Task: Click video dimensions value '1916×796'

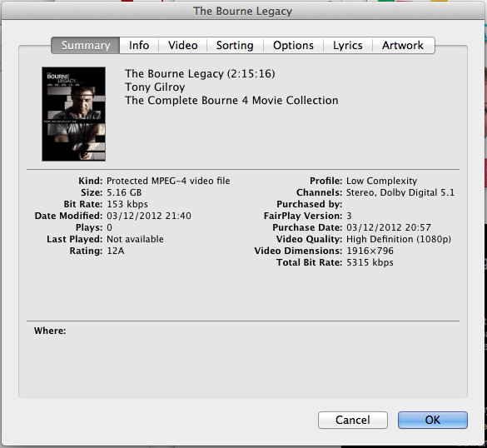Action: click(370, 251)
